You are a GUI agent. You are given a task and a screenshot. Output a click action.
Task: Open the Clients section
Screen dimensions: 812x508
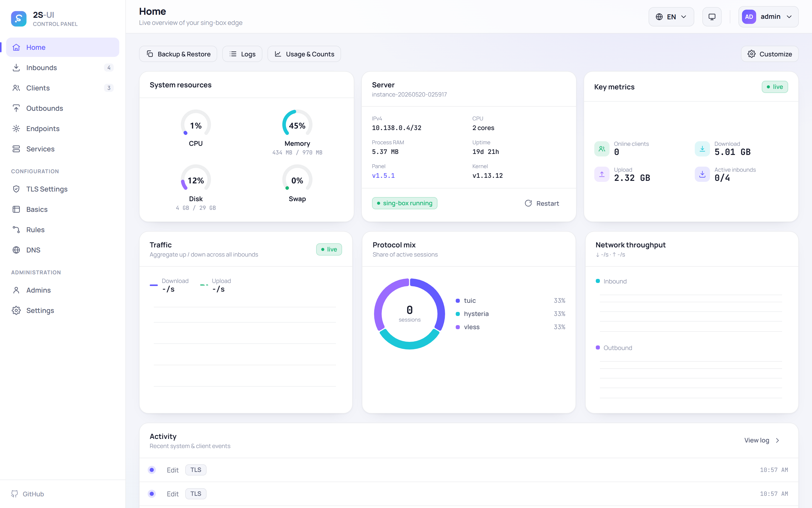click(x=63, y=88)
